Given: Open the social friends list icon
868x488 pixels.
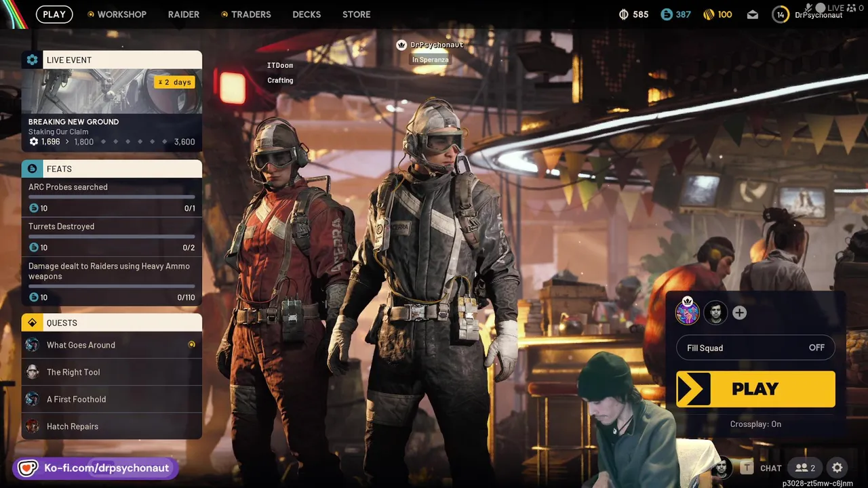Looking at the screenshot, I should (x=805, y=468).
